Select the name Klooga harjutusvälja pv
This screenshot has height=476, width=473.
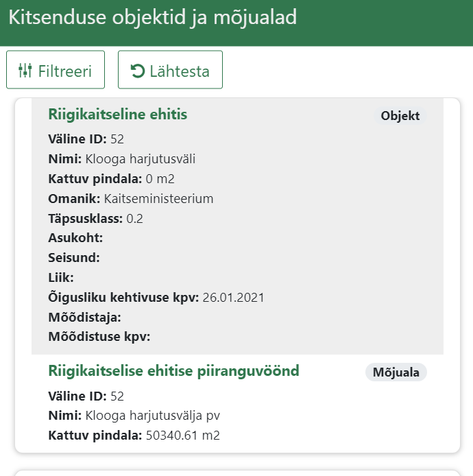152,416
